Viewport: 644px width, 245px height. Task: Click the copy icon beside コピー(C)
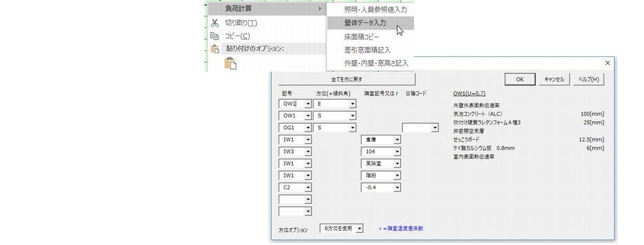click(x=215, y=36)
